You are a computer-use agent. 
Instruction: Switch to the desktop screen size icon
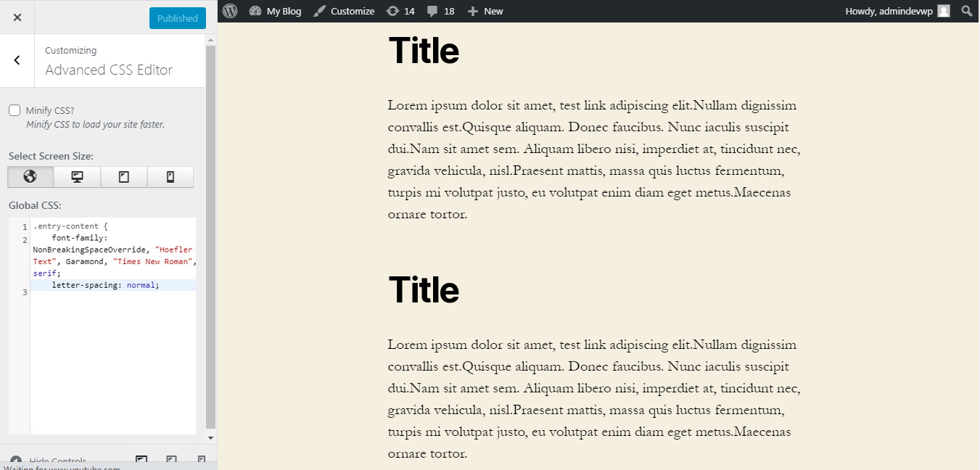point(77,177)
